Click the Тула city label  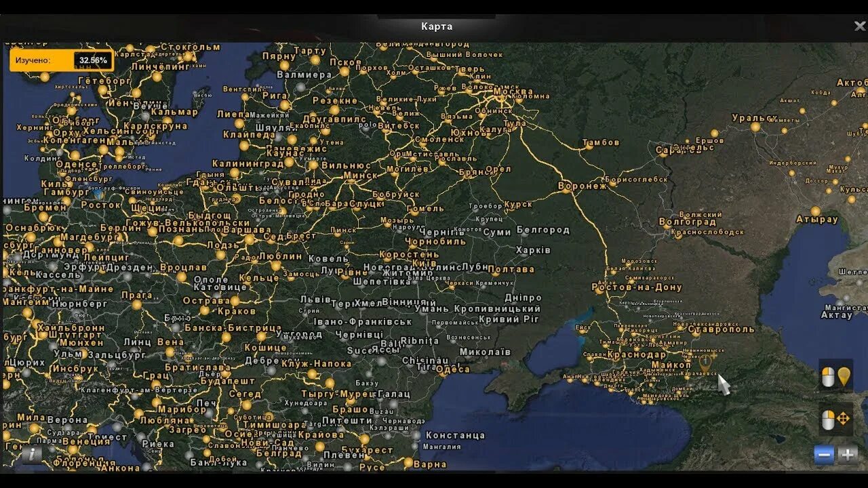tap(515, 123)
